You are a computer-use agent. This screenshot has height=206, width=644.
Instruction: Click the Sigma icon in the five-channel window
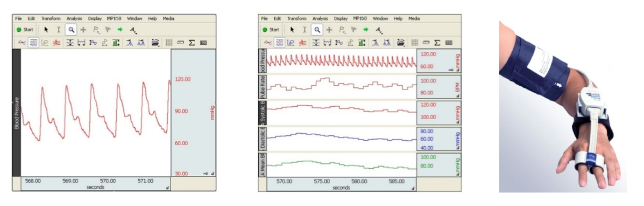coord(437,43)
